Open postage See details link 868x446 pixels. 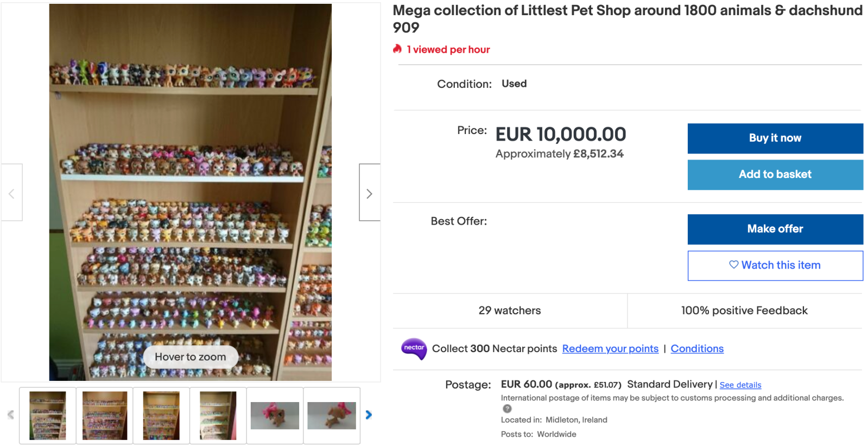(740, 385)
